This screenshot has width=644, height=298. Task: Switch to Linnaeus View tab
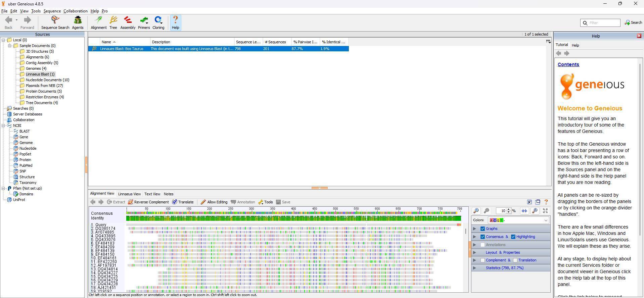click(x=129, y=194)
